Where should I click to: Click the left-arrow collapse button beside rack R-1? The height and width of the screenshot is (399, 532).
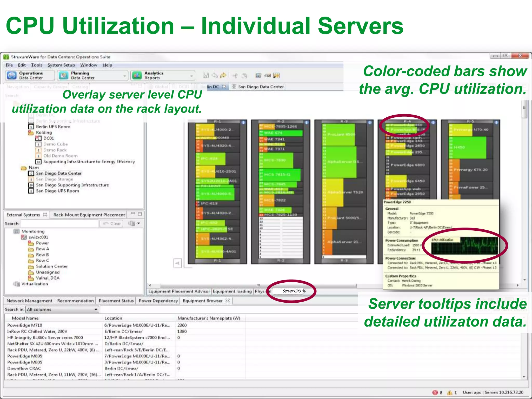(x=177, y=263)
